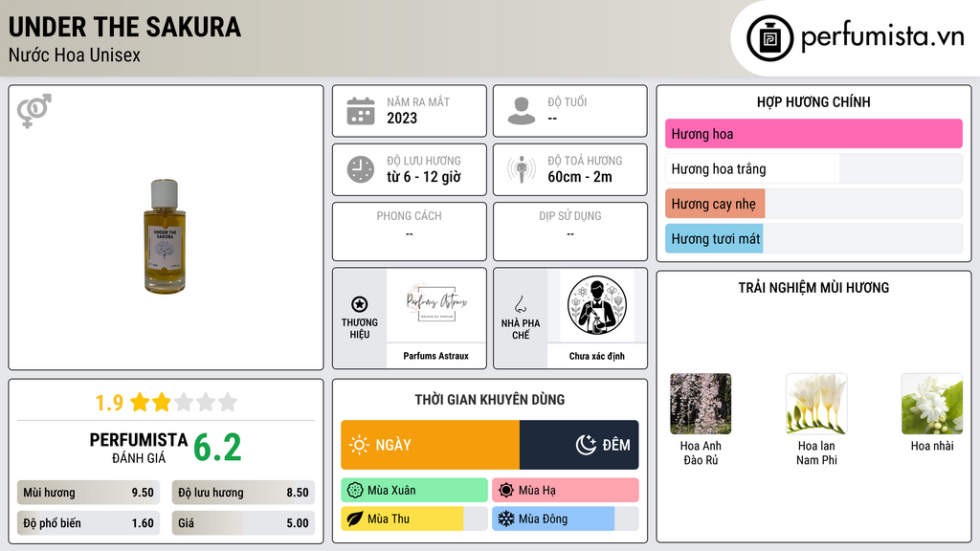Click the Nước Hoa Unisex subtitle
Viewport: 980px width, 551px height.
coord(75,55)
